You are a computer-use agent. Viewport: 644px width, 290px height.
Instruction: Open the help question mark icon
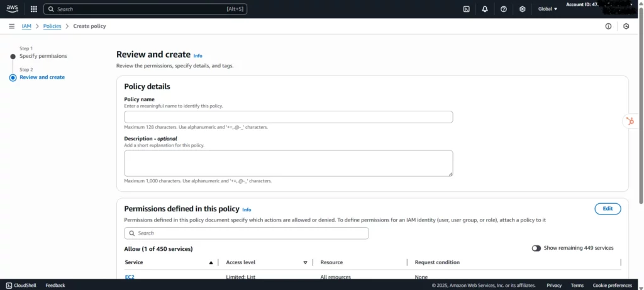point(504,9)
